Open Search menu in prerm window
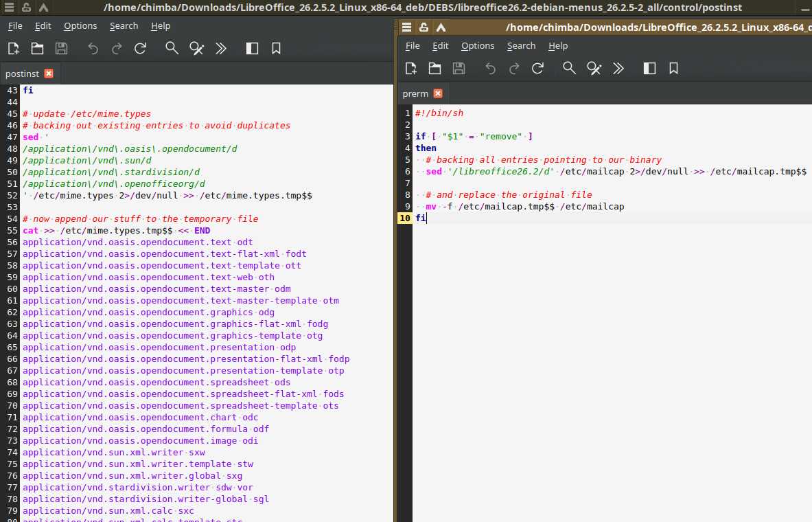Image resolution: width=812 pixels, height=522 pixels. (521, 45)
